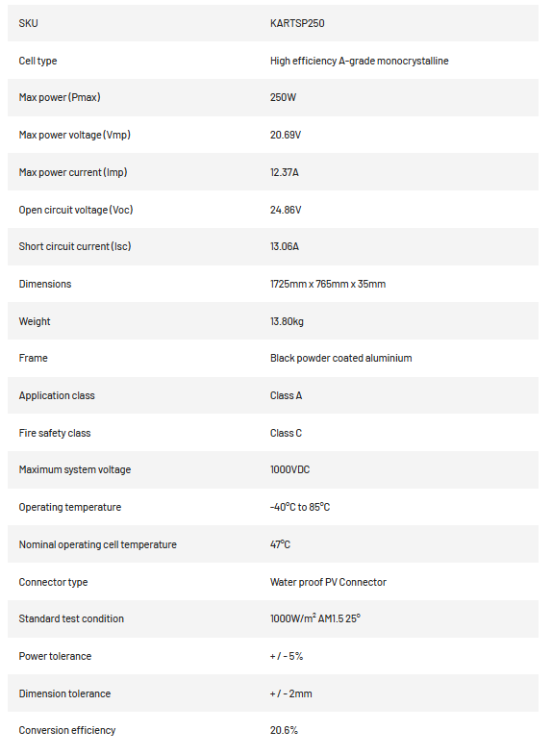Select the Fire safety class value Class C
Screen dimensions: 552x756
pos(286,434)
